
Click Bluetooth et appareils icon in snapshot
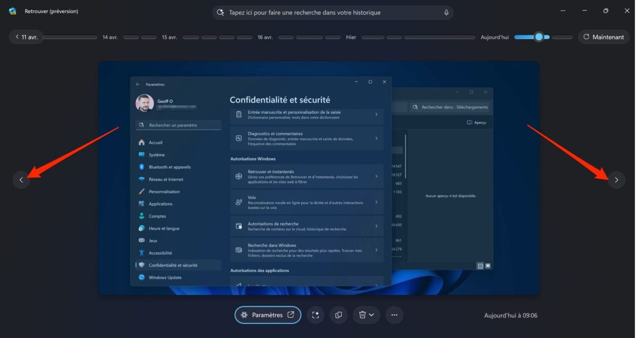pyautogui.click(x=141, y=167)
